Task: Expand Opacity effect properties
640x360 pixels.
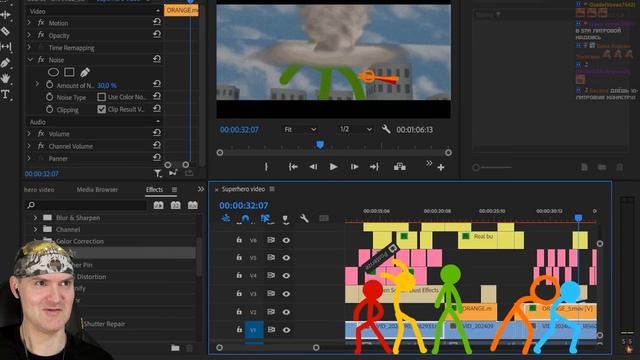Action: point(29,35)
